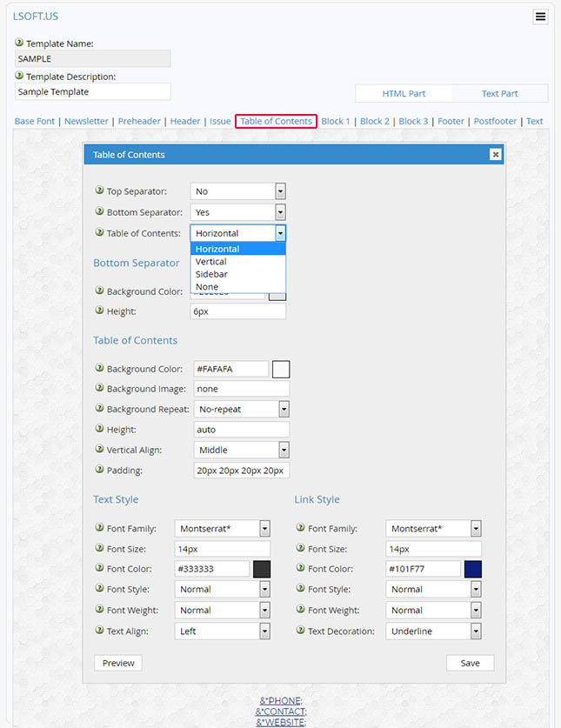Collapse the Table of Contents Horizontal dropdown
Screen dimensions: 561x728
[x=237, y=233]
